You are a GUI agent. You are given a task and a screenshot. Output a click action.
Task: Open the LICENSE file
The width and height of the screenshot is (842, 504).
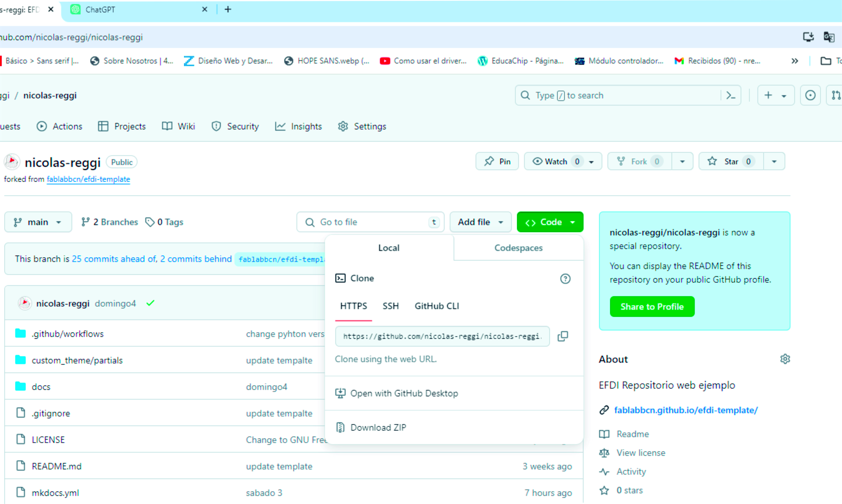pyautogui.click(x=48, y=440)
